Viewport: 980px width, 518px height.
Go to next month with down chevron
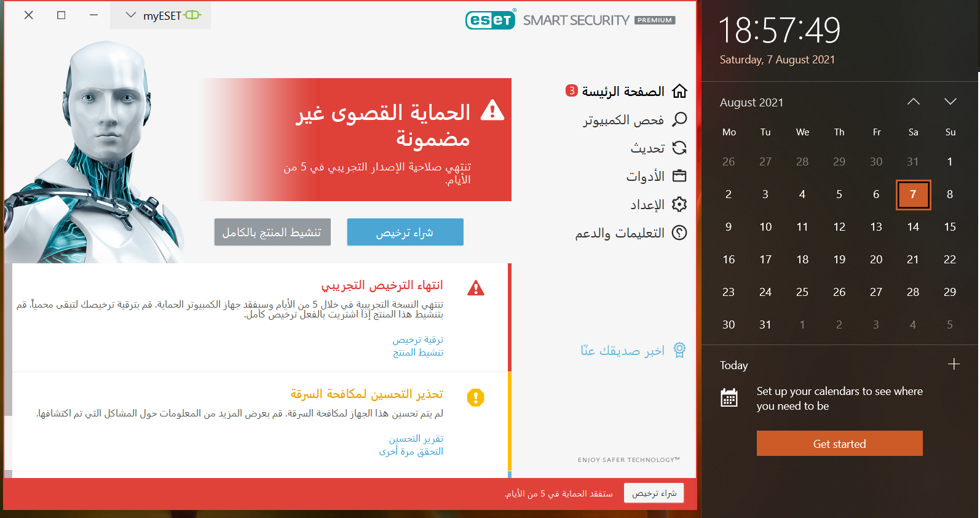pos(950,102)
